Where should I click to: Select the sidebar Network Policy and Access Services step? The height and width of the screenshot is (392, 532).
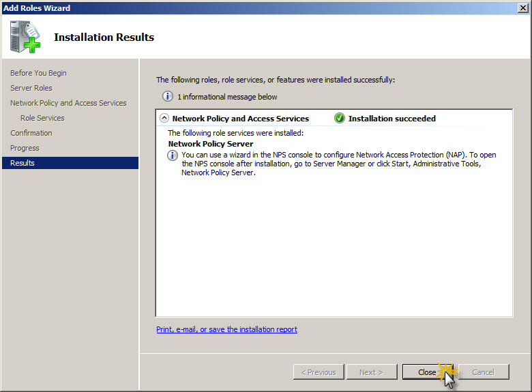coord(68,103)
